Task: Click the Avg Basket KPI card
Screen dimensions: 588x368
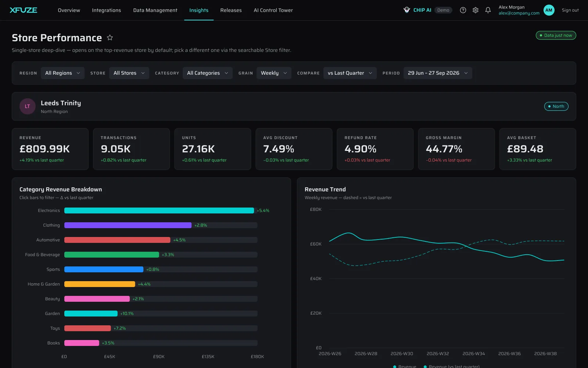Action: [x=537, y=149]
